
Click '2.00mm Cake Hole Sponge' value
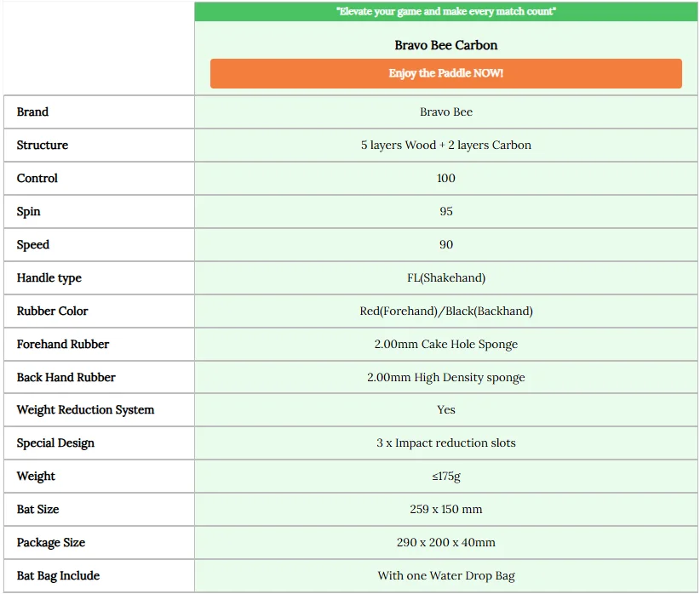(446, 344)
